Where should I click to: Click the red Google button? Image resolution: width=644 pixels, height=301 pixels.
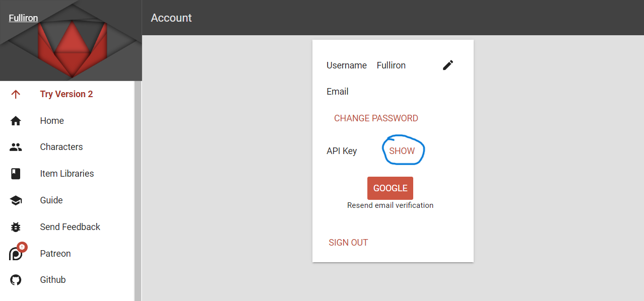click(x=390, y=188)
